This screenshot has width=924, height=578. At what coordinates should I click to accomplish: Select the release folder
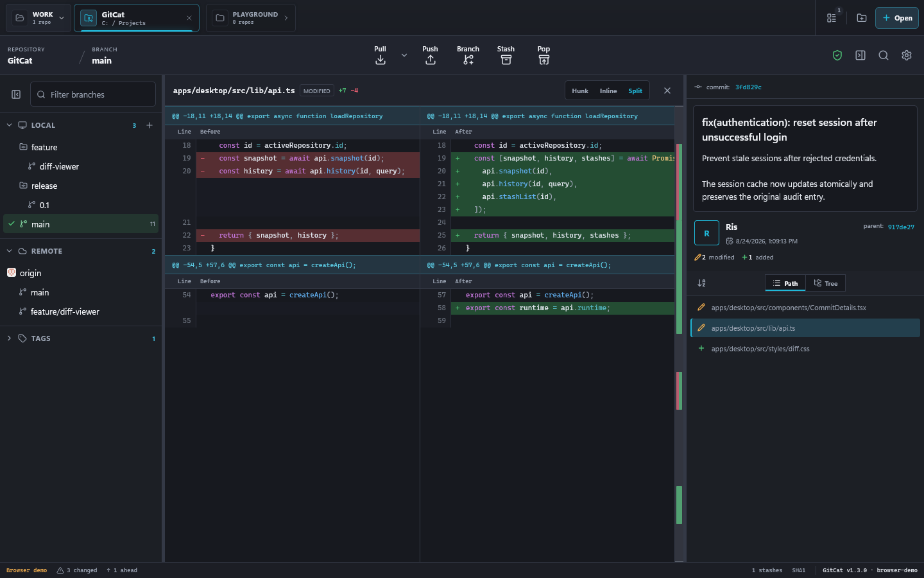pyautogui.click(x=81, y=186)
